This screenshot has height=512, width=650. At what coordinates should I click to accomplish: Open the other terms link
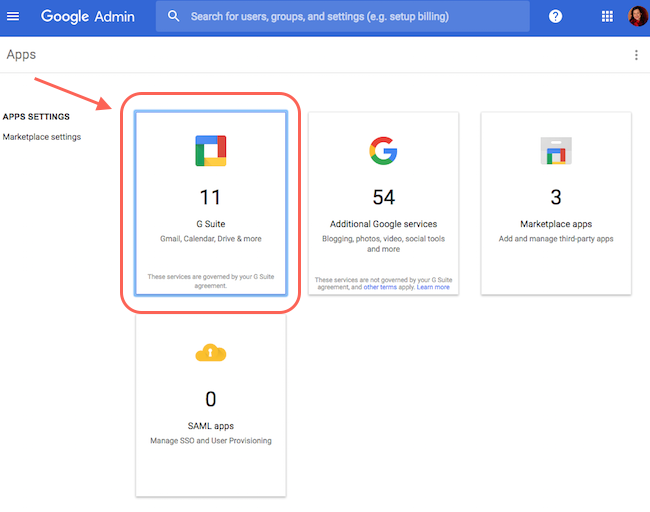pos(380,287)
